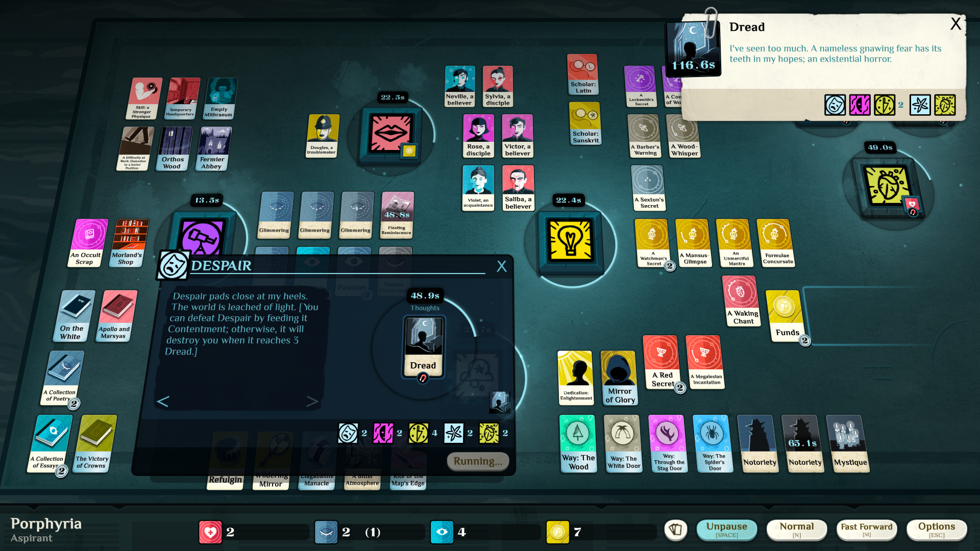Navigate back using left chevron in Despair

(x=163, y=401)
